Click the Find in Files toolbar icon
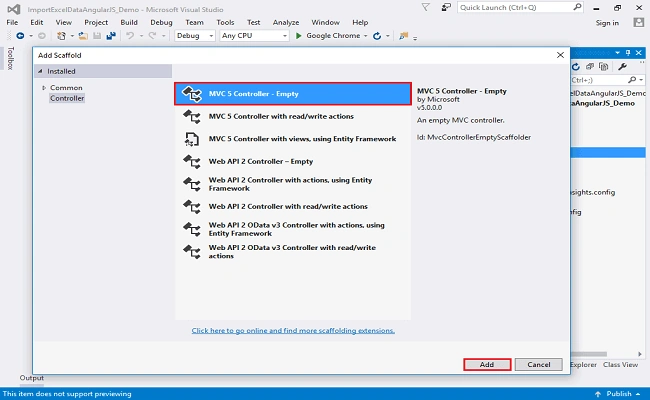The image size is (650, 400). click(403, 36)
